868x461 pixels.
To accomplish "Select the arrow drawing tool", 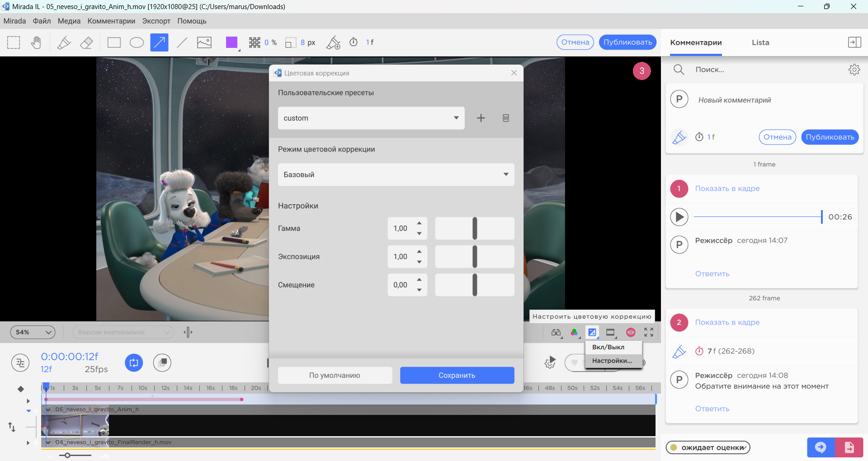I will 159,42.
